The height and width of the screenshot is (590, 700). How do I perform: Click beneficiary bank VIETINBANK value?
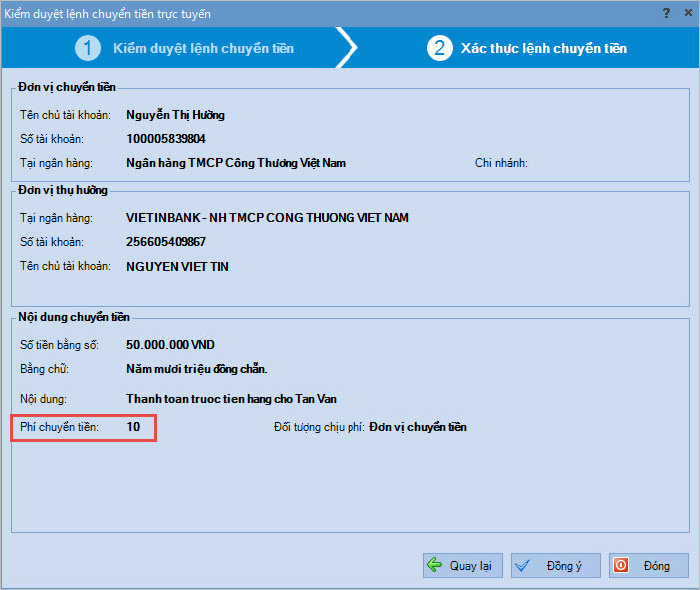click(268, 218)
